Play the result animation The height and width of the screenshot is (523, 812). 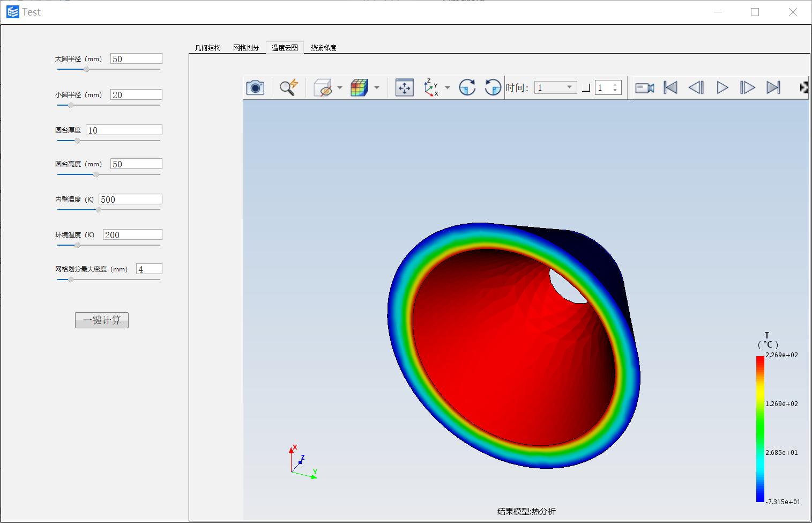point(722,87)
